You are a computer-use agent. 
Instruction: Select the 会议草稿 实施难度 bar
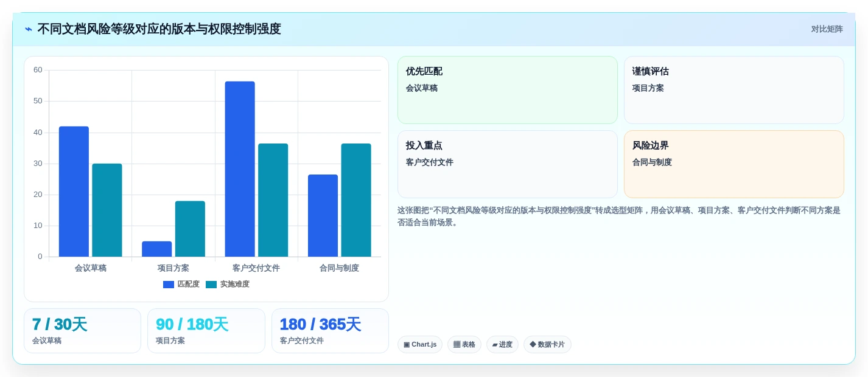pyautogui.click(x=107, y=210)
